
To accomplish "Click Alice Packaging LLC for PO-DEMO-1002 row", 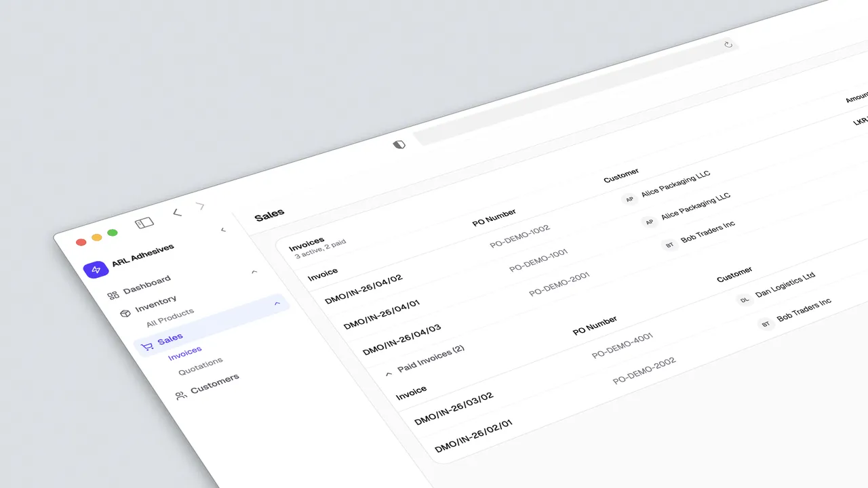I will click(x=676, y=183).
